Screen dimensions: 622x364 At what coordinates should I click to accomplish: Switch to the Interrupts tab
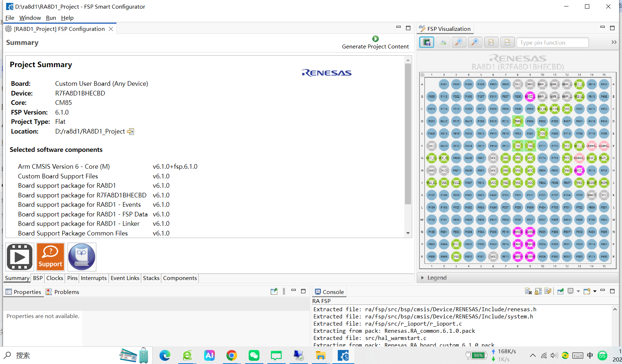(94, 278)
